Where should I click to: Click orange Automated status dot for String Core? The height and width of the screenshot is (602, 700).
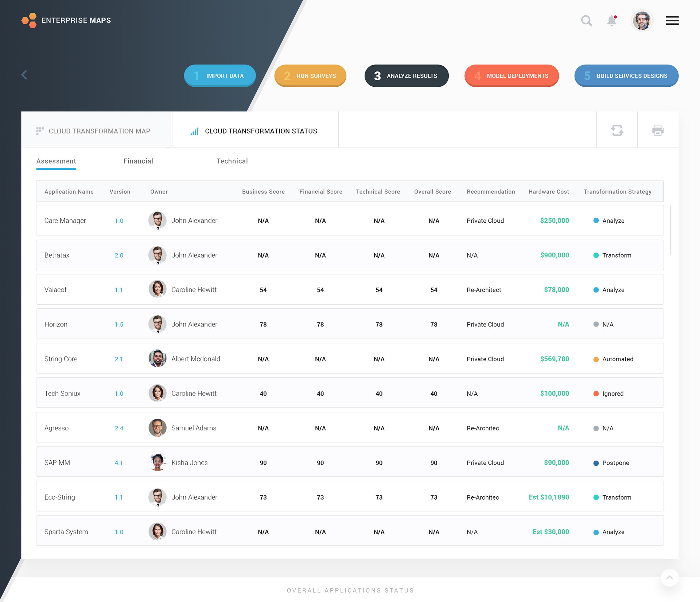596,359
